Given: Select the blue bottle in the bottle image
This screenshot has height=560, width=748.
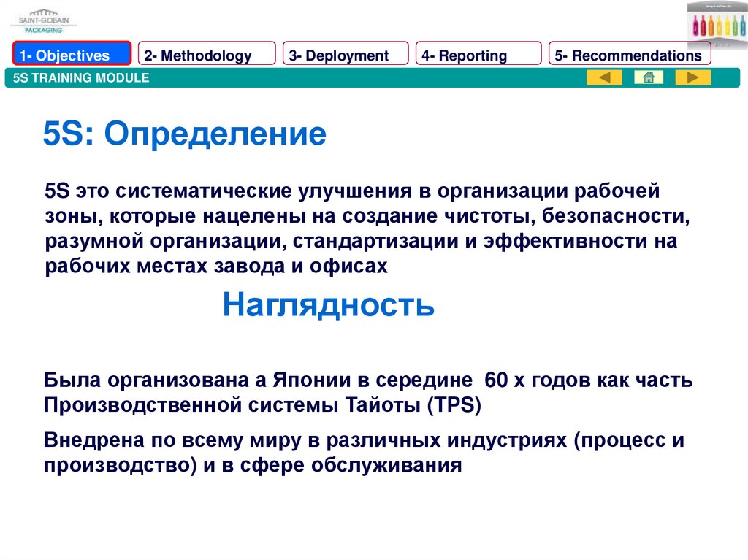Looking at the screenshot, I should coord(741,26).
